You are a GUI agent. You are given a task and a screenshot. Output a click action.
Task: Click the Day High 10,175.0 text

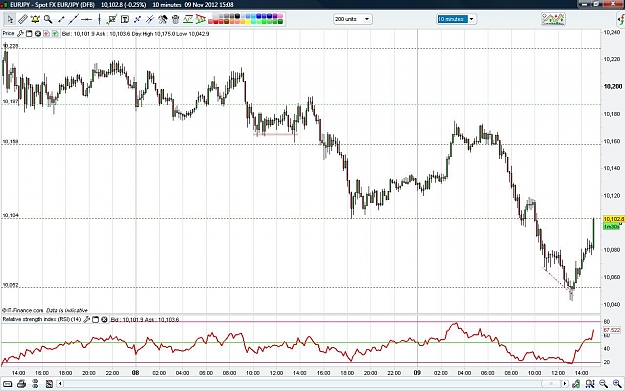(x=154, y=34)
